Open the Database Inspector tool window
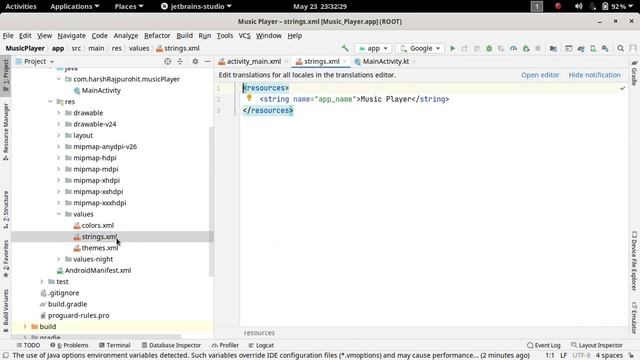Image resolution: width=640 pixels, height=360 pixels. click(x=171, y=345)
